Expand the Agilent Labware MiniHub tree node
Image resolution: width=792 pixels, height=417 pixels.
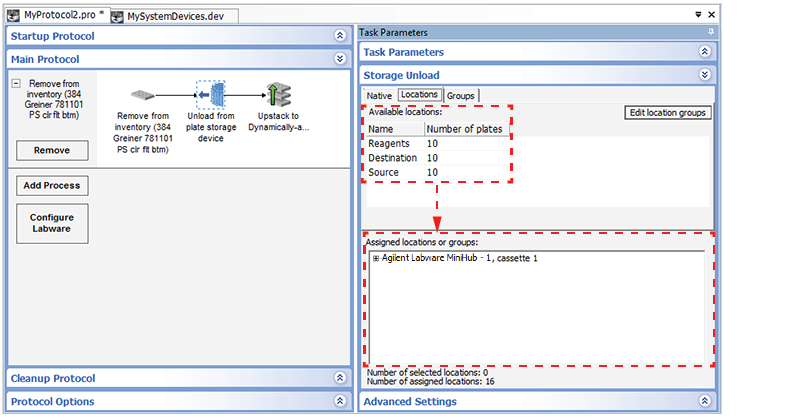click(x=376, y=258)
